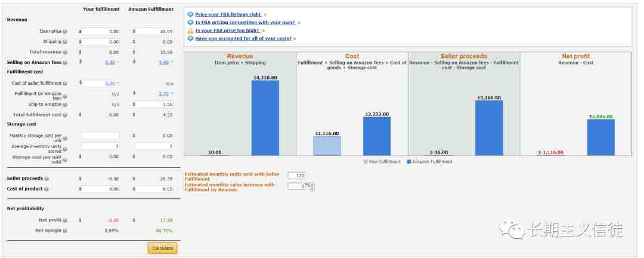The width and height of the screenshot is (644, 258).
Task: Show help for Monthly storage cost per unit
Action: pos(65,139)
